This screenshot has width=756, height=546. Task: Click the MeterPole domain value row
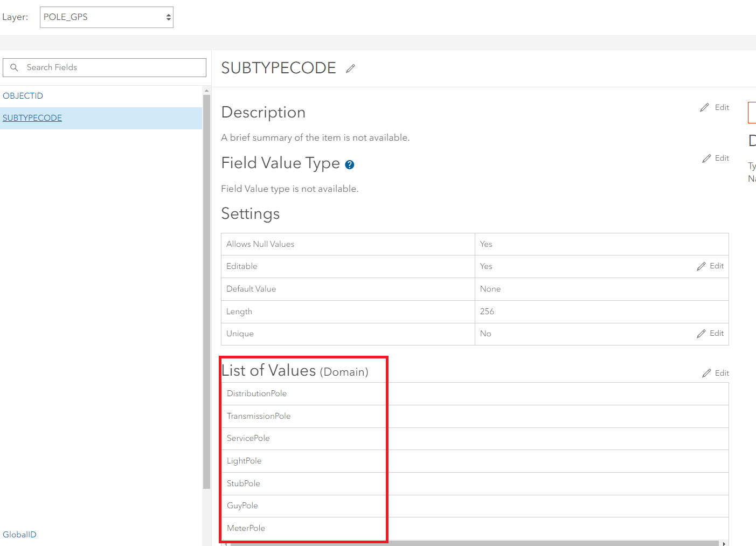click(246, 528)
